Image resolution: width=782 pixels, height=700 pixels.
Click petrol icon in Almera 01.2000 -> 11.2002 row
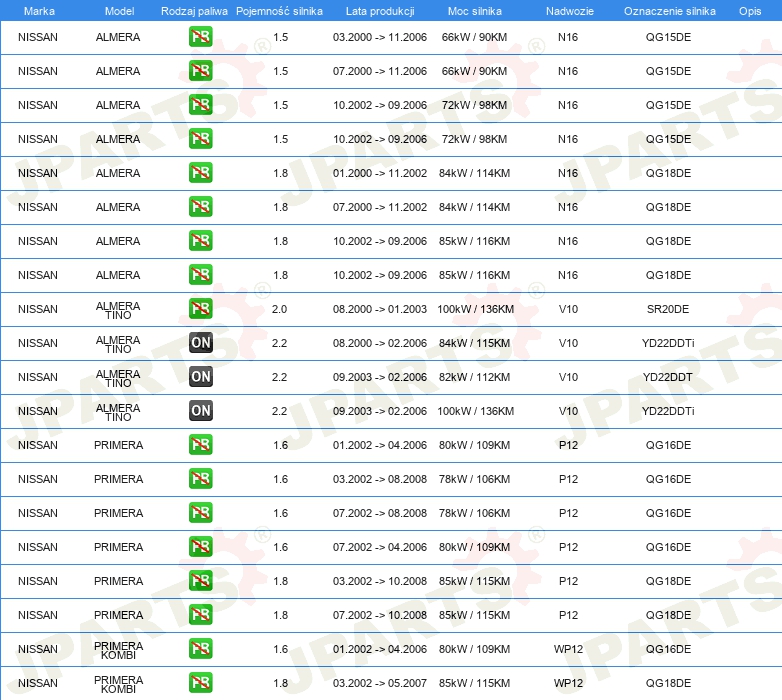click(x=200, y=173)
